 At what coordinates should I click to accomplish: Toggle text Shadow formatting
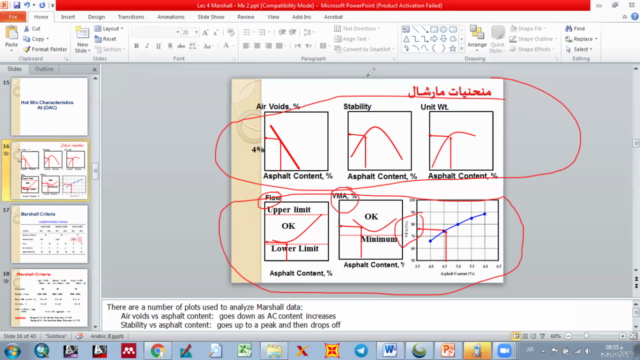[x=170, y=46]
